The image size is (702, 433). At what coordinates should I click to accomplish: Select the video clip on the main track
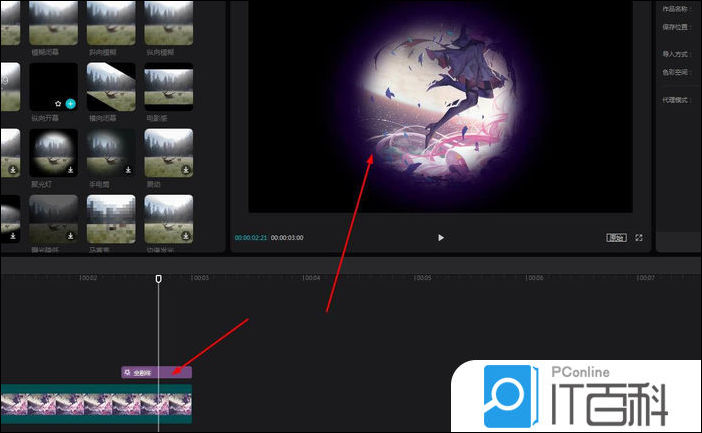point(95,404)
